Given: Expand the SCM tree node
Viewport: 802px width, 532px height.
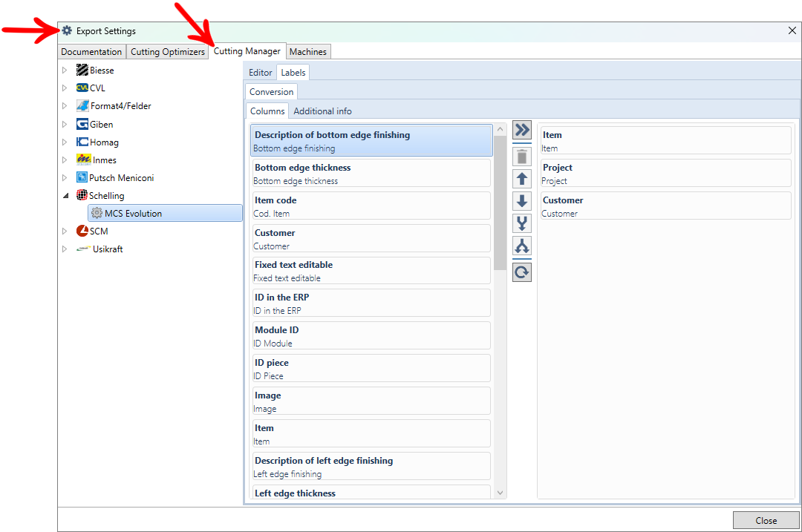Looking at the screenshot, I should [65, 231].
